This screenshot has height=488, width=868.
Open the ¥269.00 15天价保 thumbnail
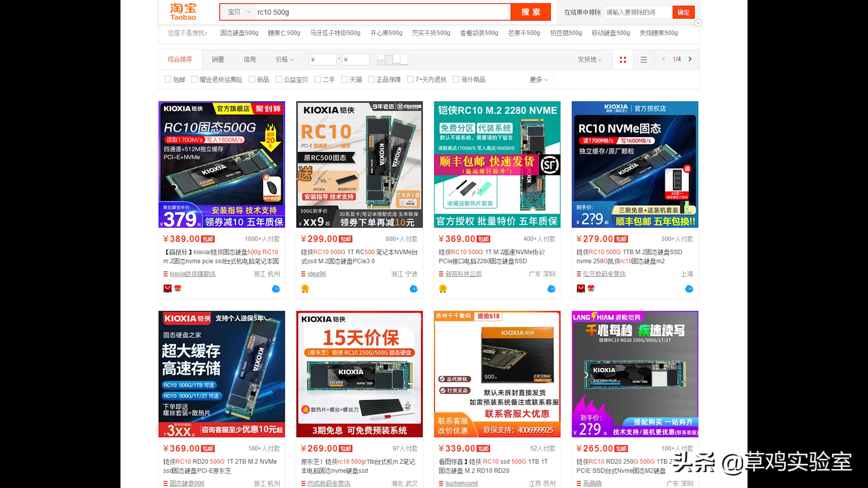coord(360,374)
